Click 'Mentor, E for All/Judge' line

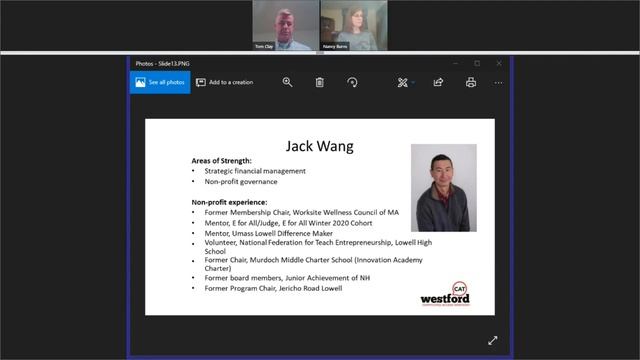[x=288, y=223]
